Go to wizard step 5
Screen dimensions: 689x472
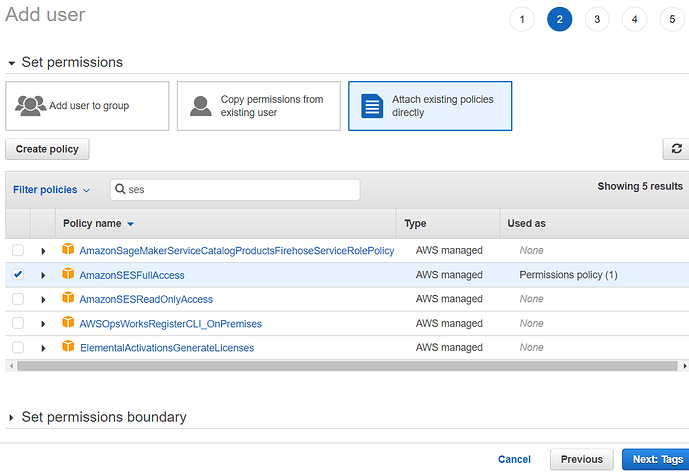[672, 19]
